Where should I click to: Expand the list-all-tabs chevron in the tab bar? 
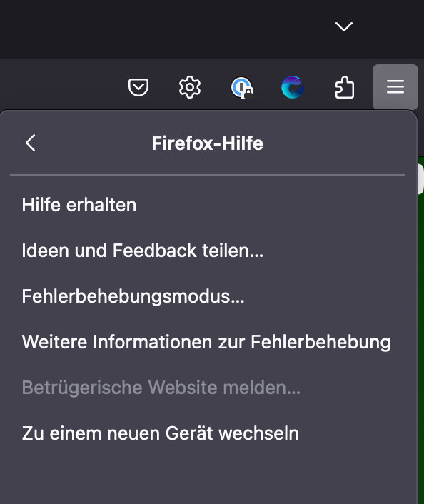tap(344, 26)
